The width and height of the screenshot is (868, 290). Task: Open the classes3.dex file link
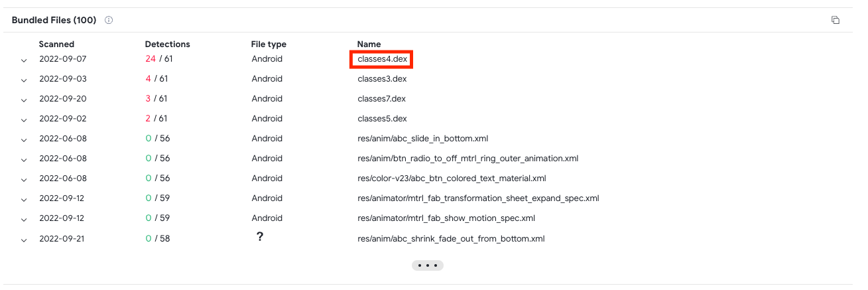pyautogui.click(x=382, y=78)
